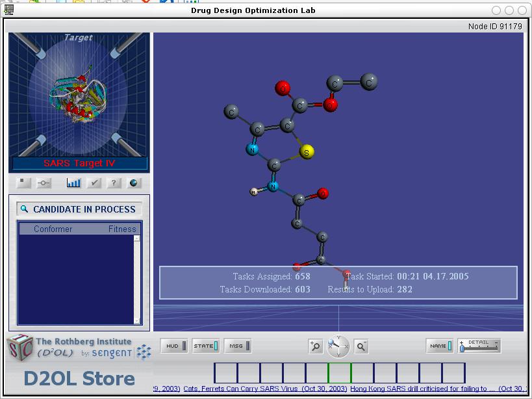Click the Drug Design Optimization Lab title
The image size is (532, 399).
pyautogui.click(x=253, y=10)
